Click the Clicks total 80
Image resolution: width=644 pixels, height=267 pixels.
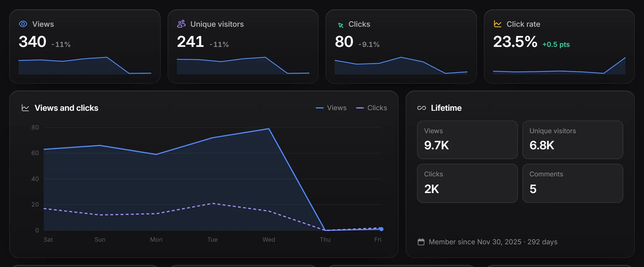[x=344, y=42]
